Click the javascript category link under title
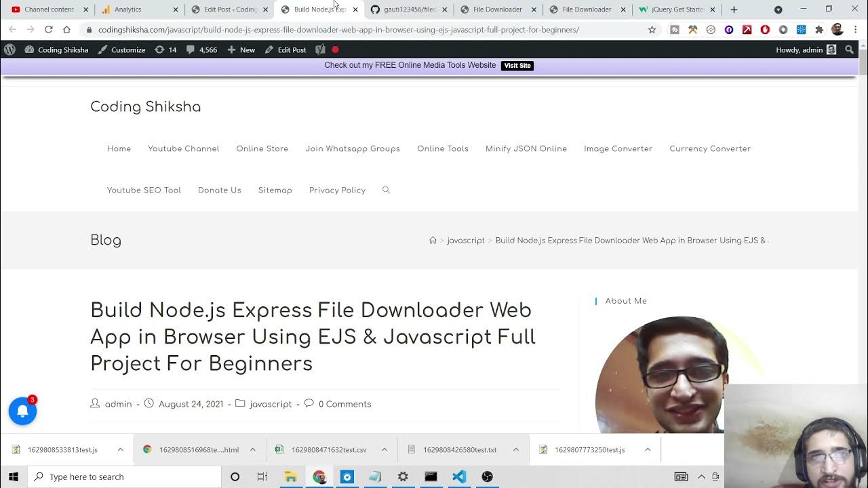This screenshot has height=488, width=868. tap(270, 404)
